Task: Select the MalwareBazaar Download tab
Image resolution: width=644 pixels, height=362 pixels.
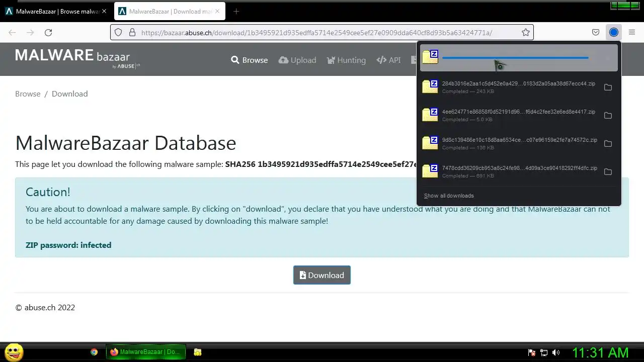Action: click(170, 11)
